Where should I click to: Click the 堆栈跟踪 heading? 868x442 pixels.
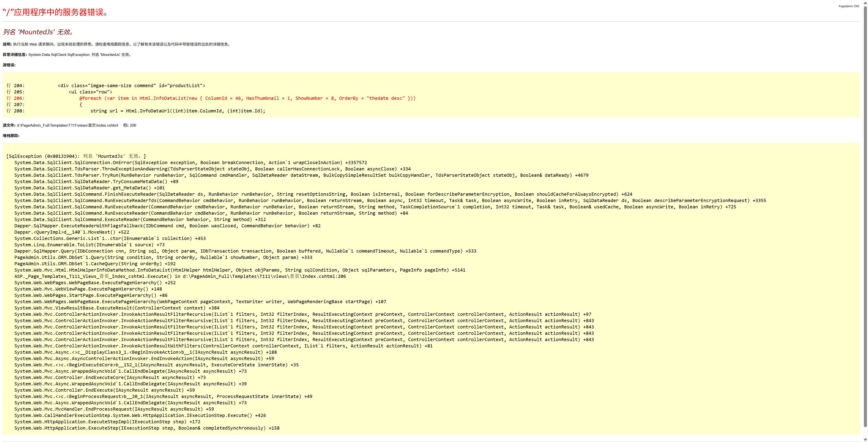(x=11, y=136)
